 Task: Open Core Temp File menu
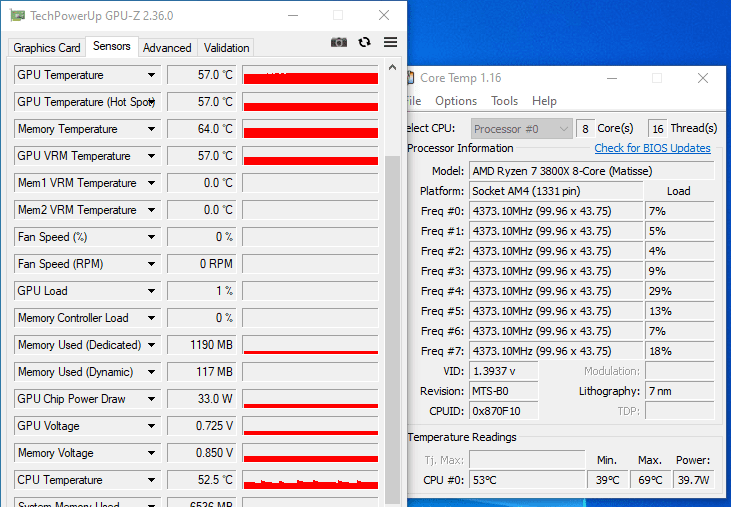414,101
